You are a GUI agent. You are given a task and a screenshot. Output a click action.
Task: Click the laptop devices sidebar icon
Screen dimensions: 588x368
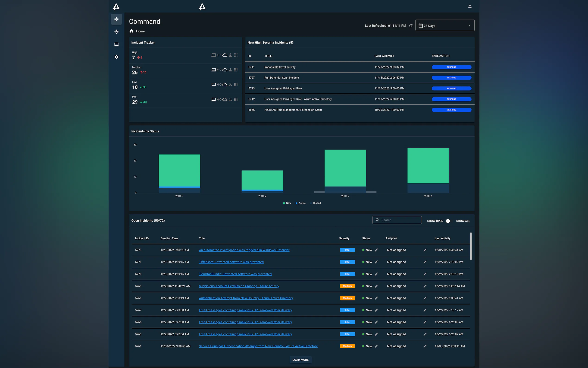tap(116, 44)
